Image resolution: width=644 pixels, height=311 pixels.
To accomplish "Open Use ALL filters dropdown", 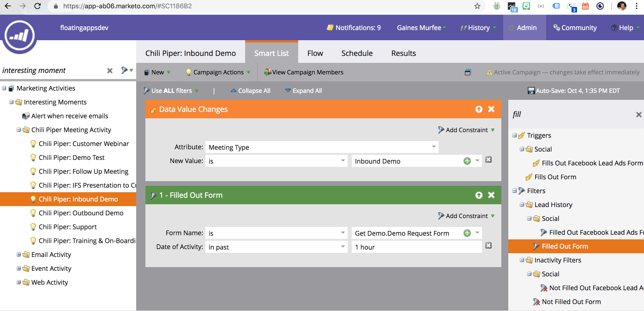I will tap(171, 91).
